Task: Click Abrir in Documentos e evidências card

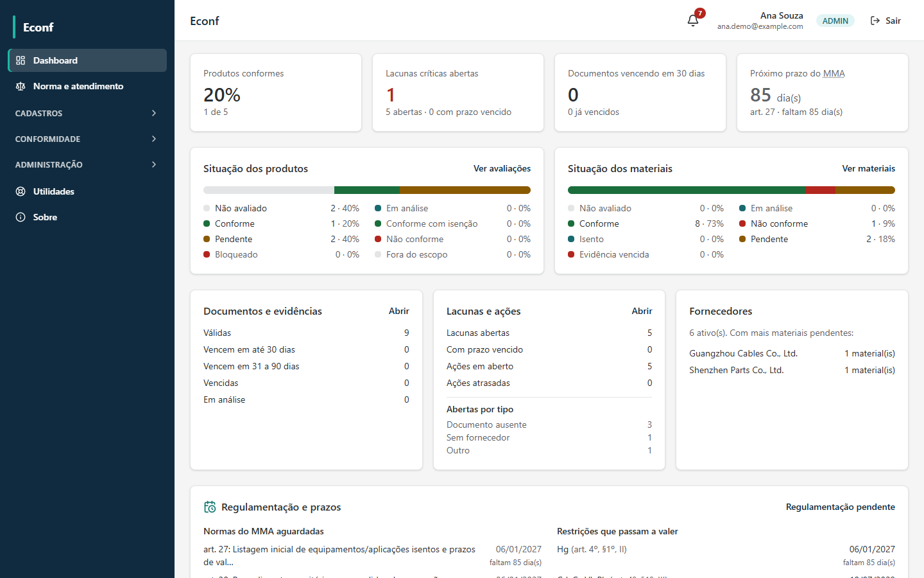Action: (x=398, y=311)
